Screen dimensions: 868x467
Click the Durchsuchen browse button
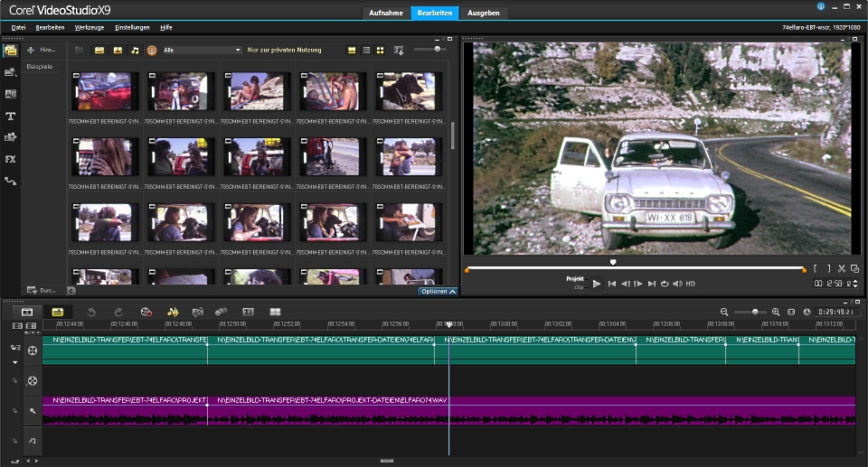[41, 290]
